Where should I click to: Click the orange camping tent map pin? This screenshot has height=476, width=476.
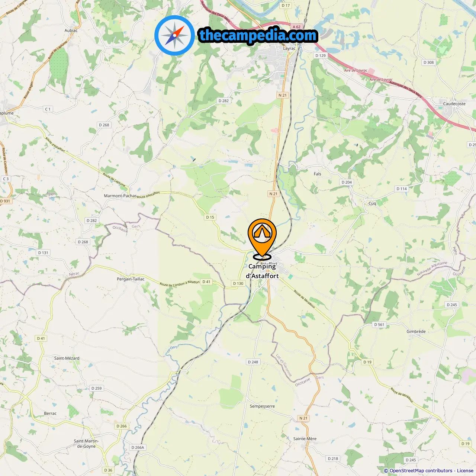[x=262, y=238]
